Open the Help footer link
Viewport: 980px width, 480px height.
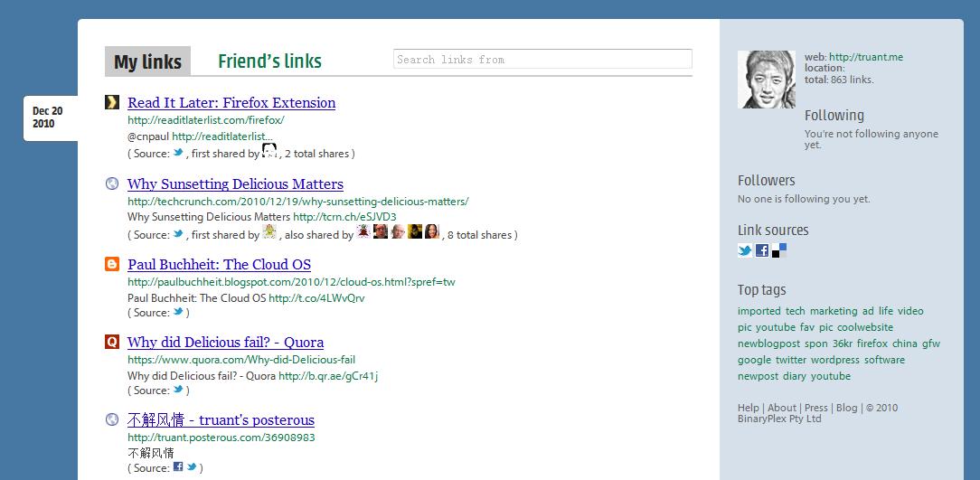click(x=749, y=408)
